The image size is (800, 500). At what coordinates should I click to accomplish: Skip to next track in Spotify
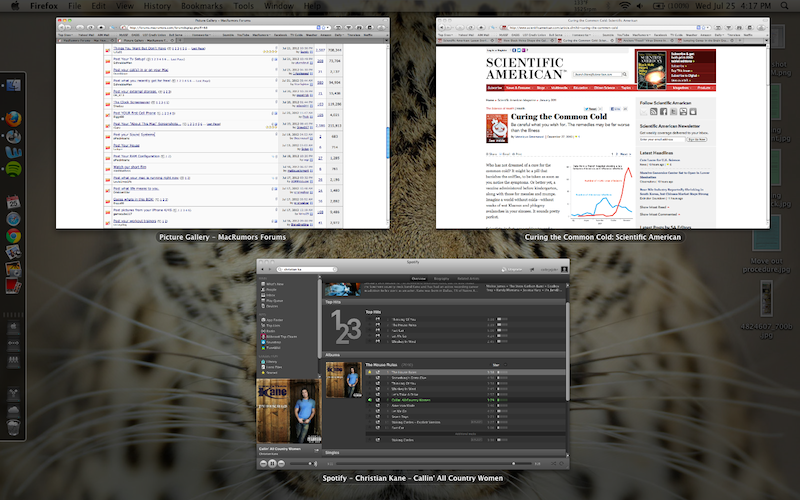pyautogui.click(x=281, y=463)
